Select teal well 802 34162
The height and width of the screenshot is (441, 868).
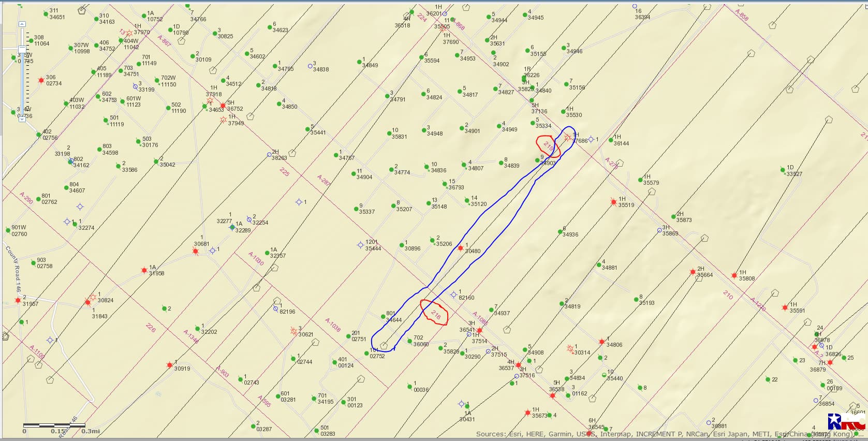click(x=70, y=161)
